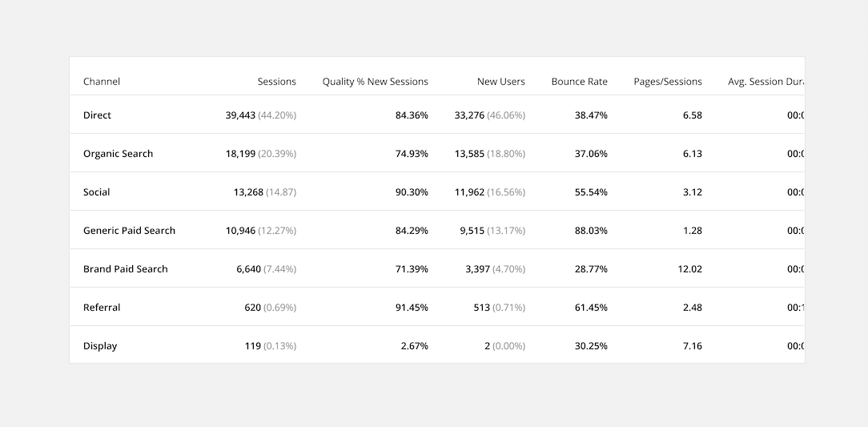Select the 12.02 pages/sessions cell
This screenshot has height=427, width=868.
[x=689, y=268]
